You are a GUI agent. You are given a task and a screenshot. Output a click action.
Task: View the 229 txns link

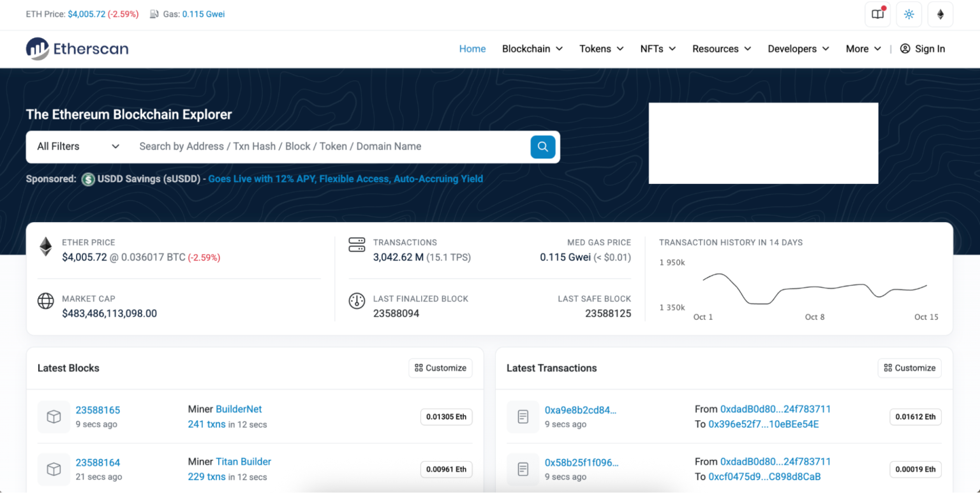207,476
